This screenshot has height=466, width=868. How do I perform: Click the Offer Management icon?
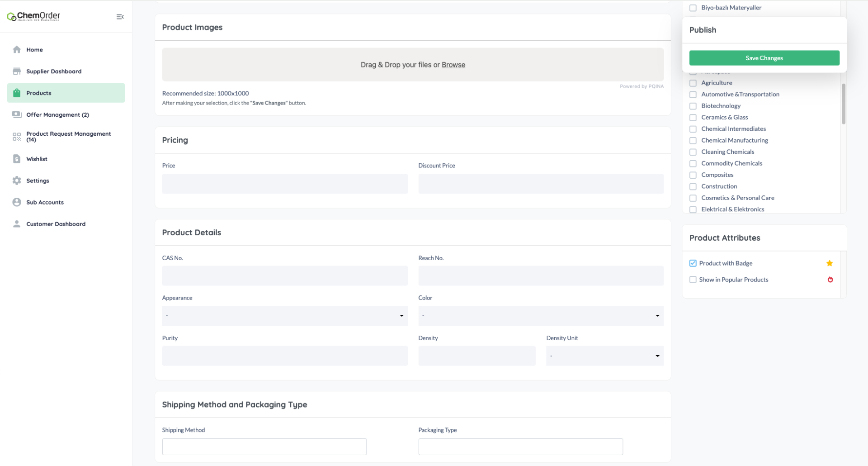click(17, 114)
